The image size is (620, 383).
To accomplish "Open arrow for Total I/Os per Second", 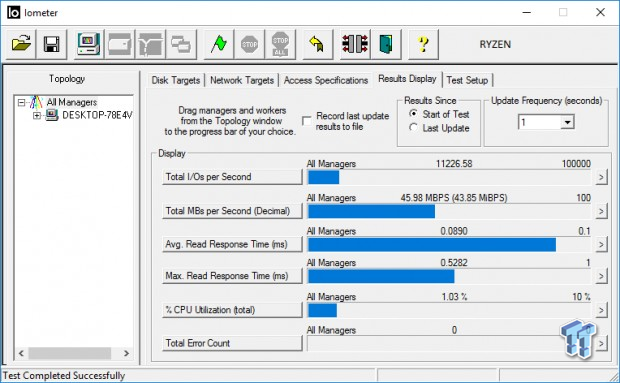I will tap(601, 177).
